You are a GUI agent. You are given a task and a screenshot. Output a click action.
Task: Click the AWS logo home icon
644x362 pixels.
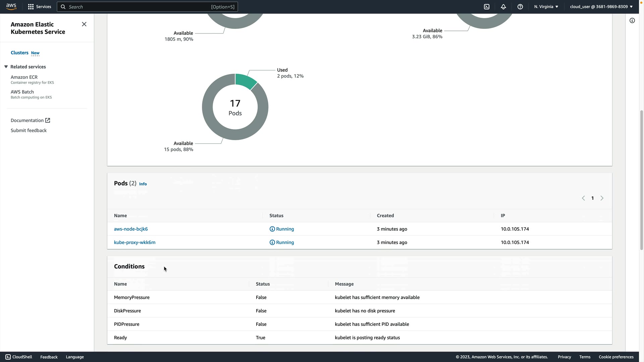(x=11, y=7)
